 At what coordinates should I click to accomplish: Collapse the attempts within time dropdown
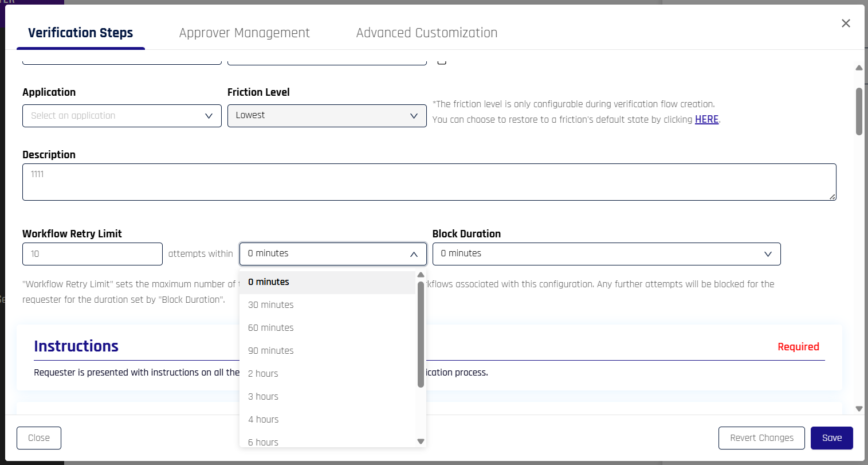click(332, 254)
